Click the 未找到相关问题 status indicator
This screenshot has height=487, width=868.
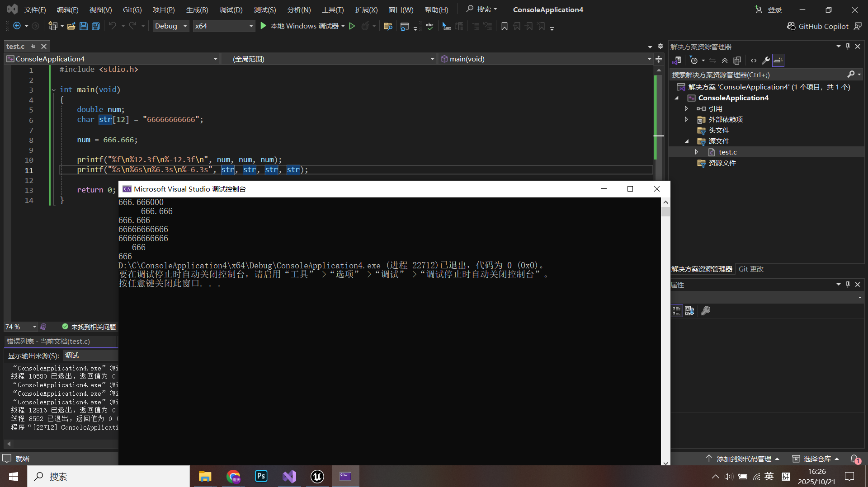tap(89, 327)
